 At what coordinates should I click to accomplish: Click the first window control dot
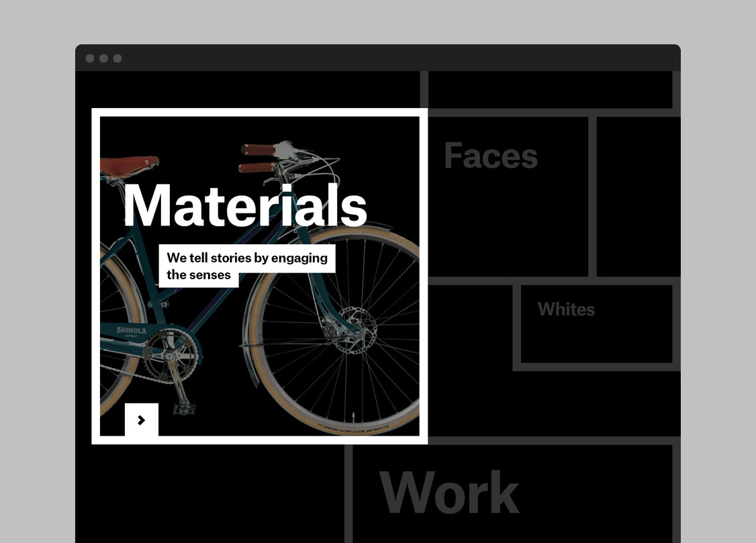tap(90, 58)
